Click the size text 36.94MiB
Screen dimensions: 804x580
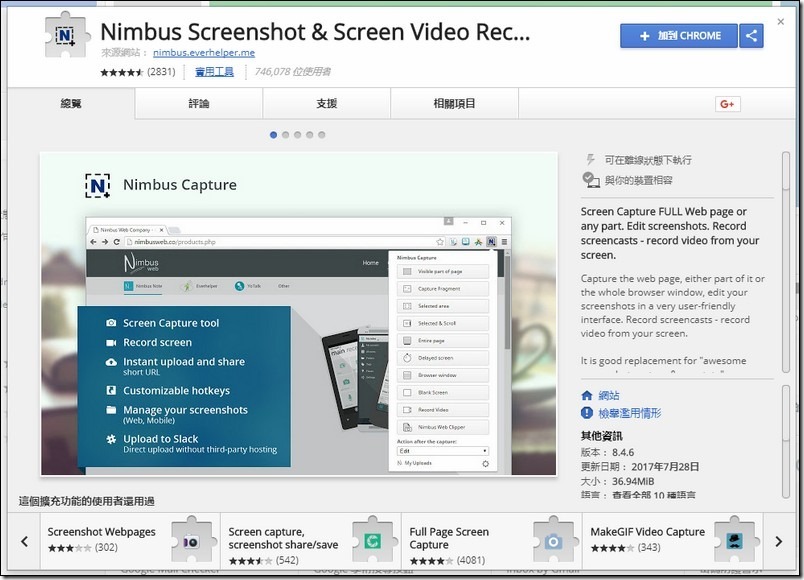(x=633, y=482)
